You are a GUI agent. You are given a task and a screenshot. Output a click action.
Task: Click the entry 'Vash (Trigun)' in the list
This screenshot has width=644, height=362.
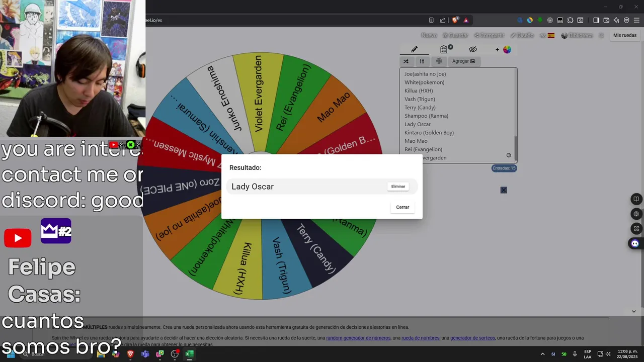coord(420,99)
